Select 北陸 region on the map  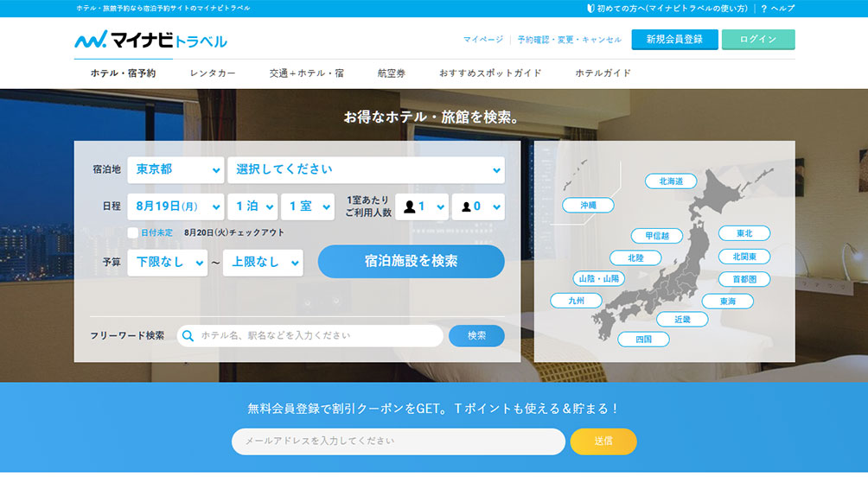pyautogui.click(x=635, y=257)
